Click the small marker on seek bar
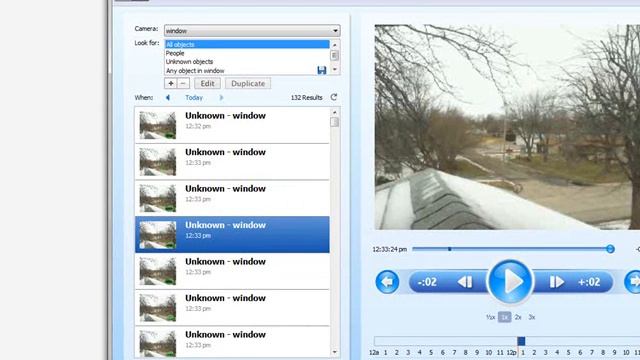 coord(450,249)
